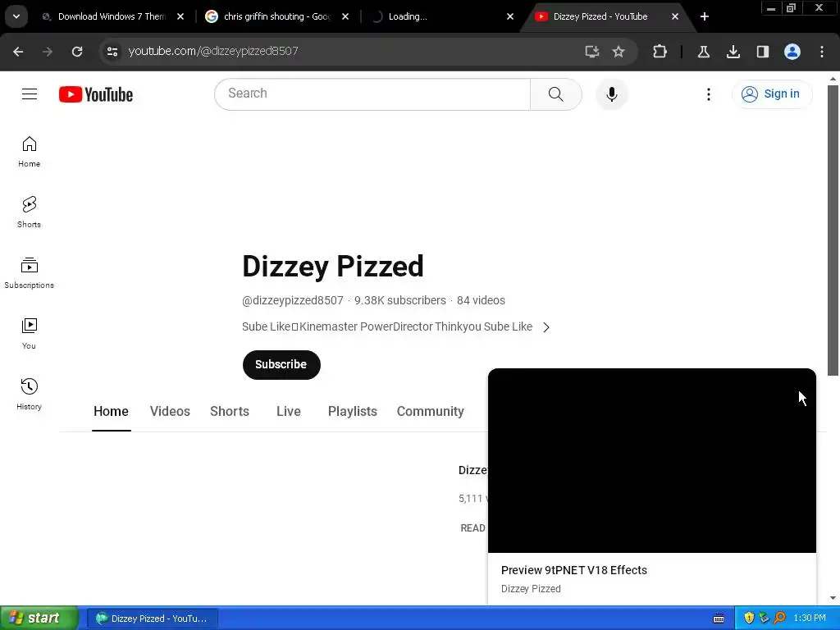Expand the channel description chevron
Screen dimensions: 840x630
pyautogui.click(x=546, y=327)
